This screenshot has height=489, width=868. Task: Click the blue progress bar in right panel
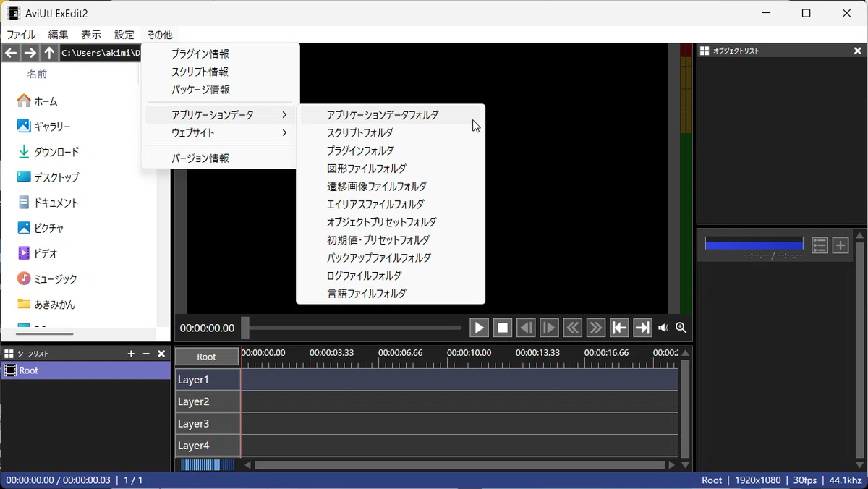pyautogui.click(x=754, y=245)
